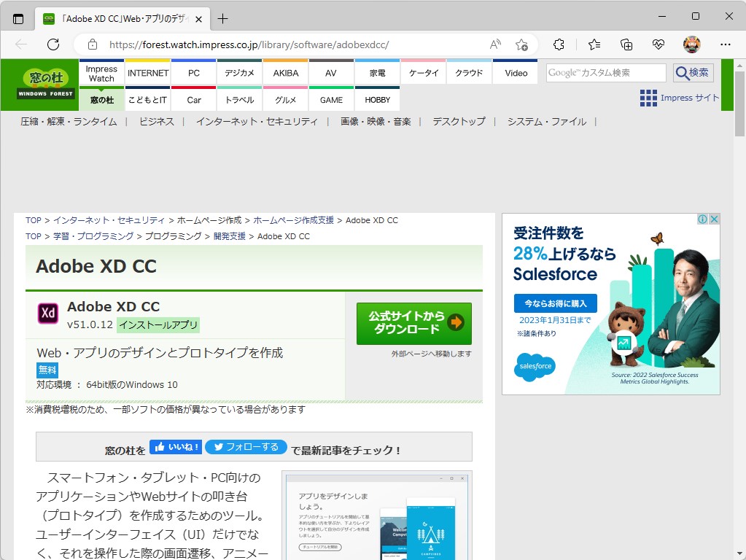Screen dimensions: 746x560
Task: Open the Extensions puzzle icon
Action: [559, 44]
